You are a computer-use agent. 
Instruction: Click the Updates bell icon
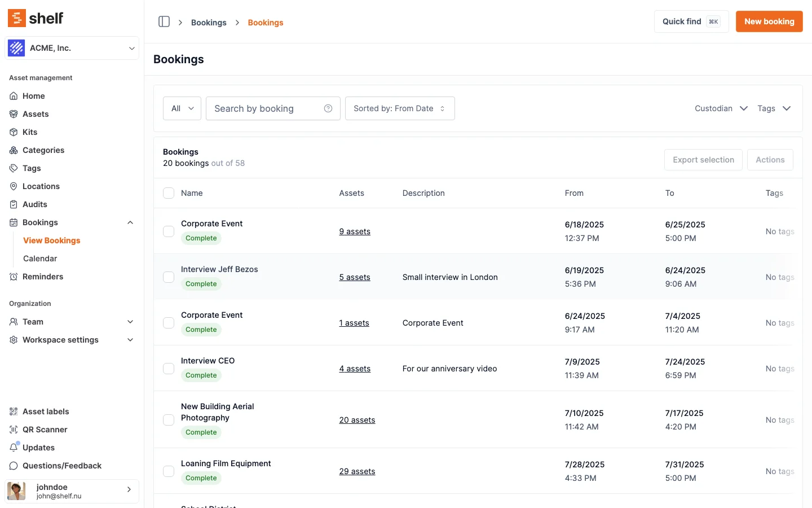[x=14, y=448]
